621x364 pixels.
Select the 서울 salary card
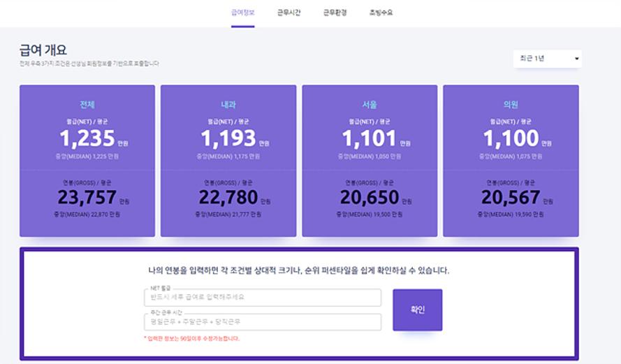pos(370,161)
